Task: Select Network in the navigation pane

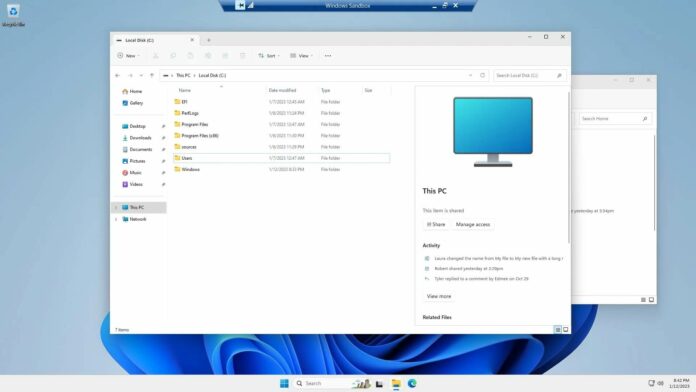Action: click(x=138, y=219)
